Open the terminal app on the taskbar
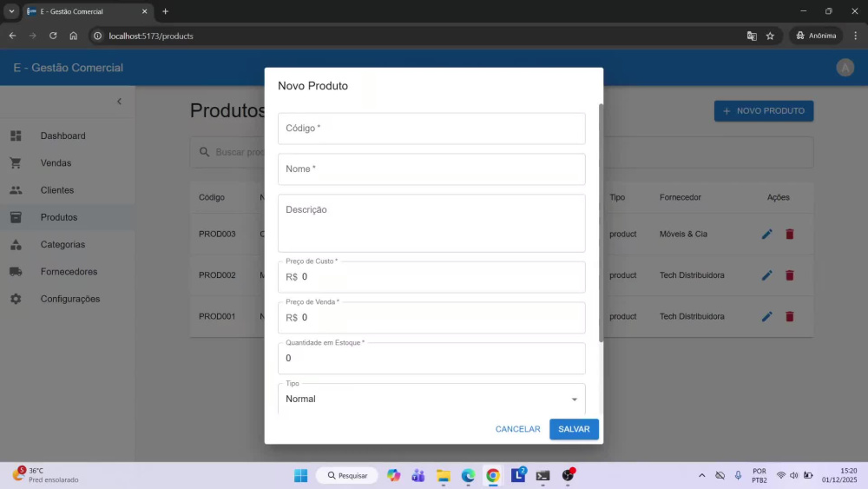Image resolution: width=868 pixels, height=489 pixels. [x=542, y=475]
